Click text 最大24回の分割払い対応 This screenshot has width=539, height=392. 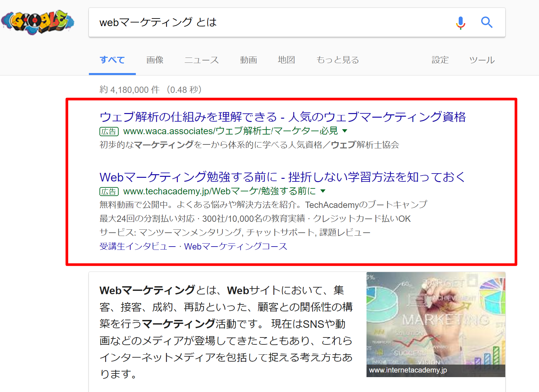click(x=147, y=219)
